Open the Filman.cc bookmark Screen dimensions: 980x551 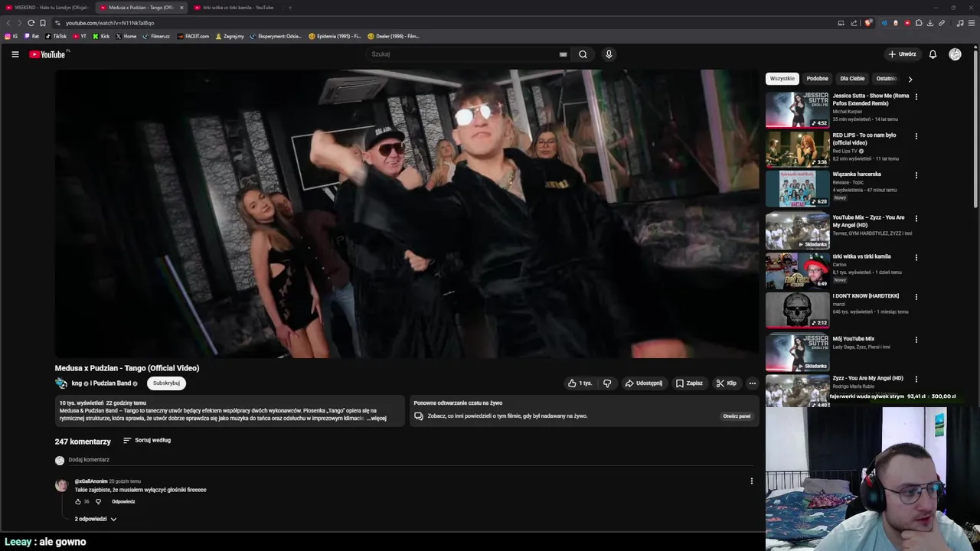pyautogui.click(x=156, y=36)
